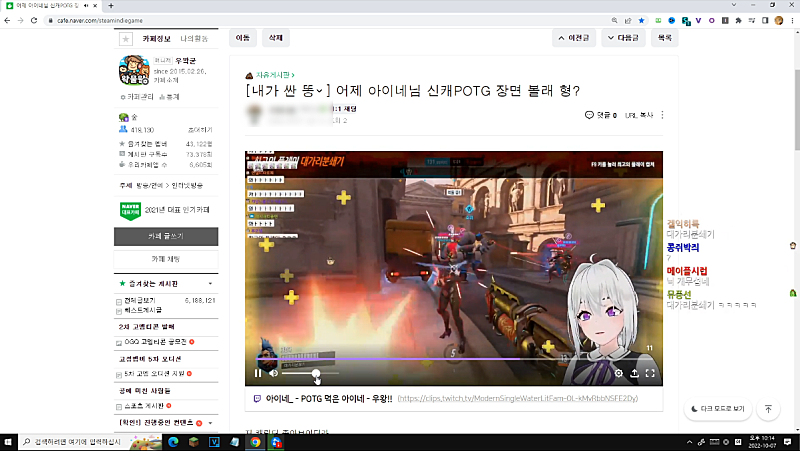Screen dimensions: 800x451
Task: Toggle the bookmark star in address bar
Action: 641,20
